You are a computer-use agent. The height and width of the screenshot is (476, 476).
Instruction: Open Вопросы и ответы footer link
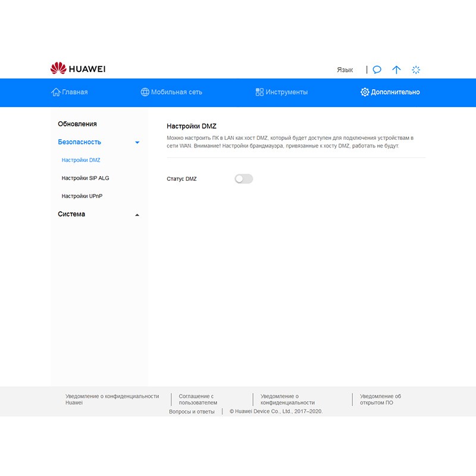coord(192,412)
